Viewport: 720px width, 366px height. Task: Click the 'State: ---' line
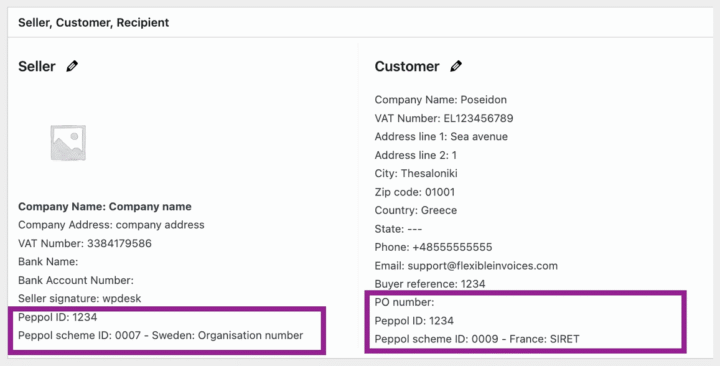pos(398,229)
